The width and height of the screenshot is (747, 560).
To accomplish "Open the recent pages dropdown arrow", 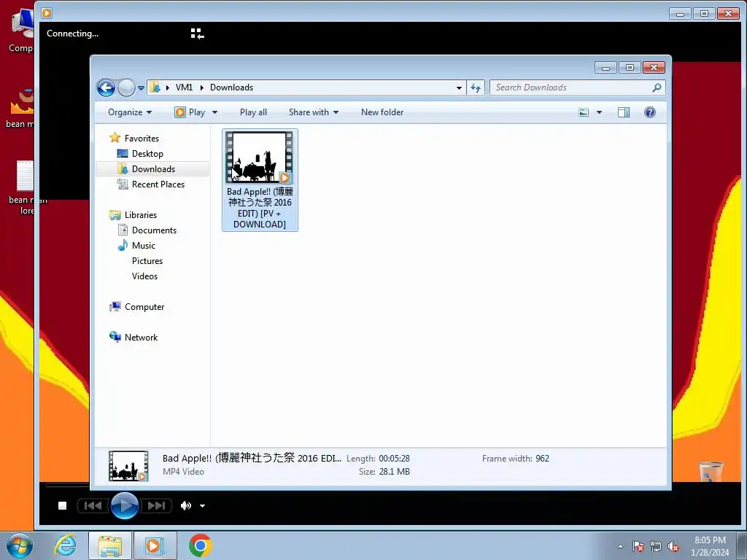I will point(141,88).
